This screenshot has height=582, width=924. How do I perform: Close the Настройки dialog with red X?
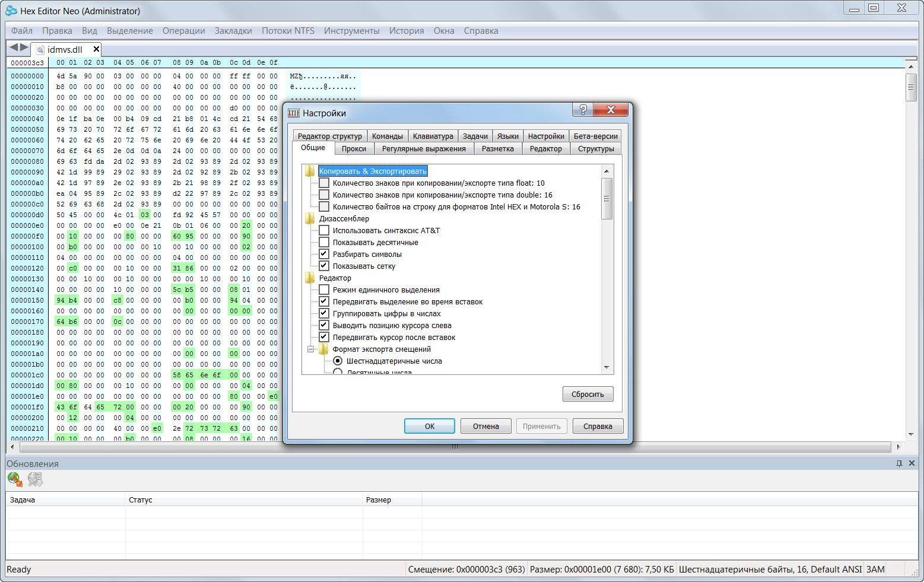click(x=611, y=109)
